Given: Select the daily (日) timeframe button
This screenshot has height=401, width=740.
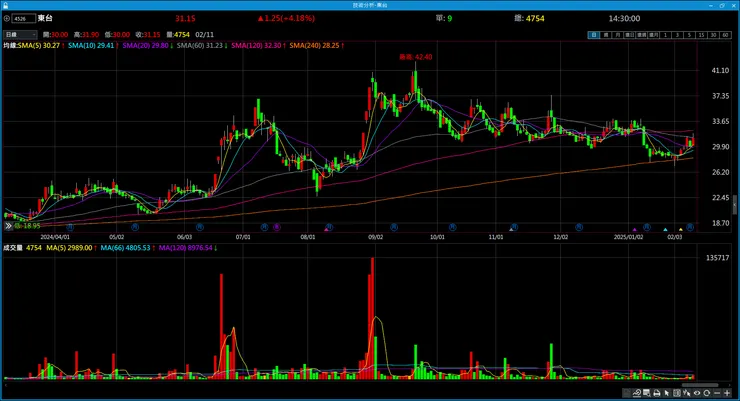Looking at the screenshot, I should tap(594, 35).
